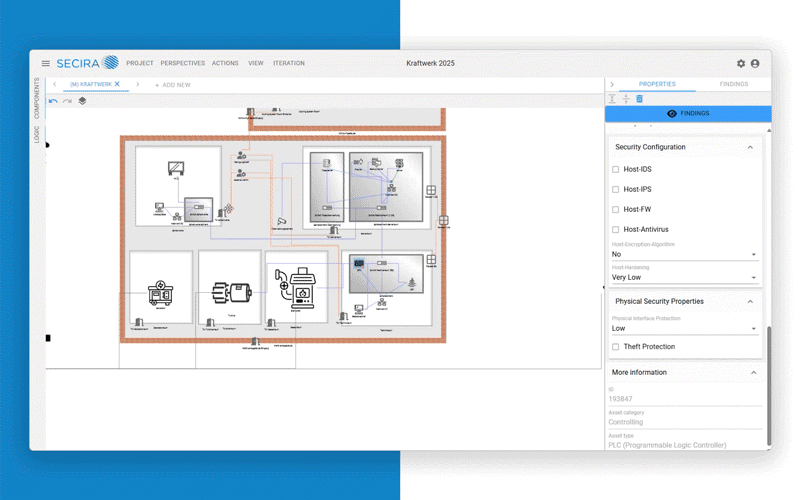Select the lower user-with-gear icon in the diagram
Screen dimensions: 800x500
241,173
